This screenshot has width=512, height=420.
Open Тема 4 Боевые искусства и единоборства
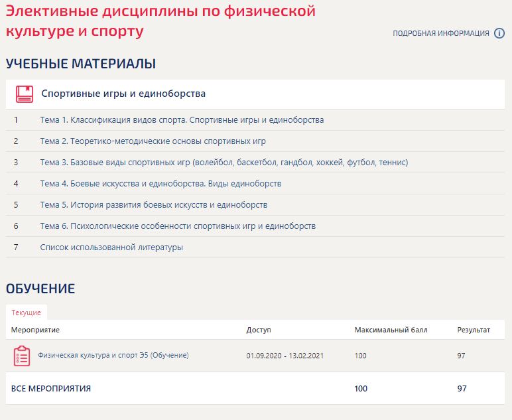[x=160, y=184]
